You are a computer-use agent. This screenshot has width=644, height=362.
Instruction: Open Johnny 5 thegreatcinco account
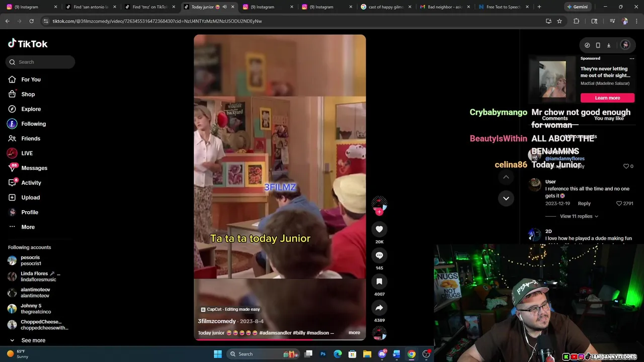(35, 309)
